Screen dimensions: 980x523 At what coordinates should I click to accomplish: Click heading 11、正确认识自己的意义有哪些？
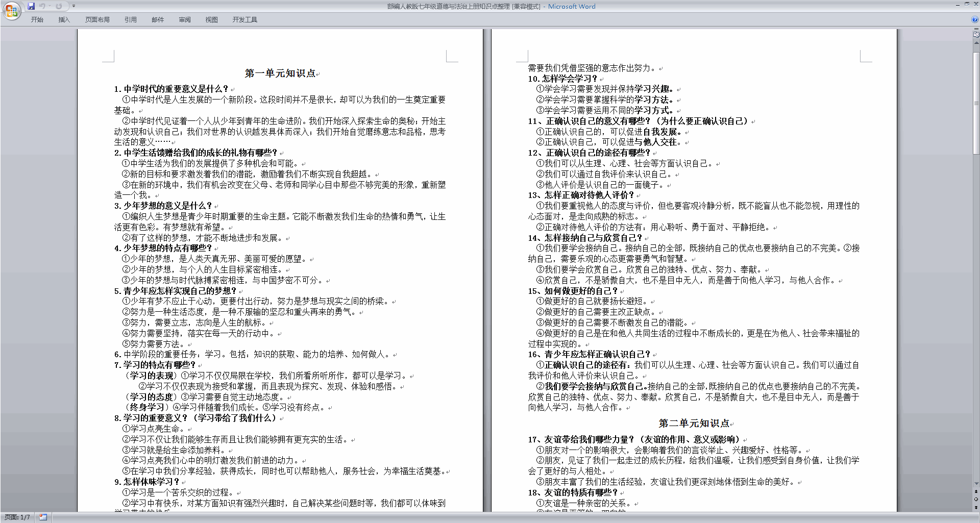tap(638, 121)
